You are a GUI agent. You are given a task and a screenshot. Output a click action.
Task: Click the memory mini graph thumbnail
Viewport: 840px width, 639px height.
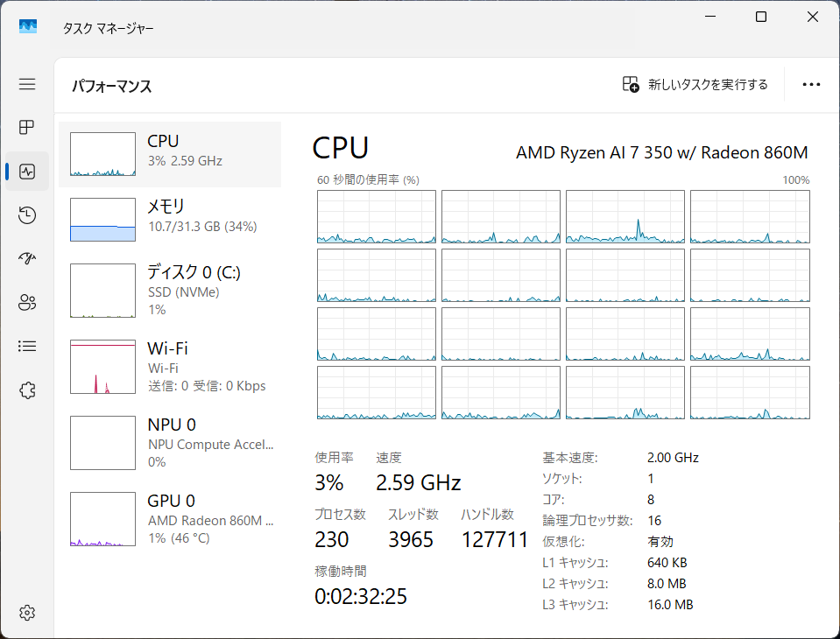(x=102, y=220)
